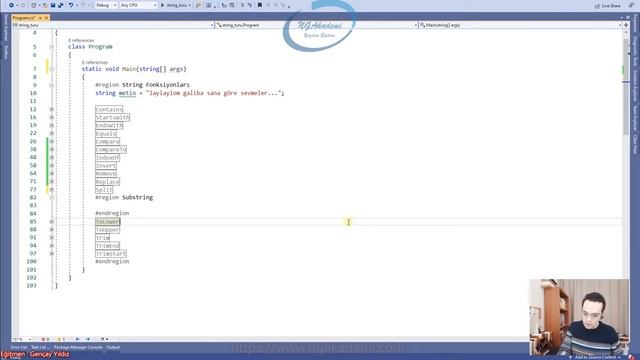Expand the collapsed EndsWith region
The image size is (640, 360).
click(52, 125)
